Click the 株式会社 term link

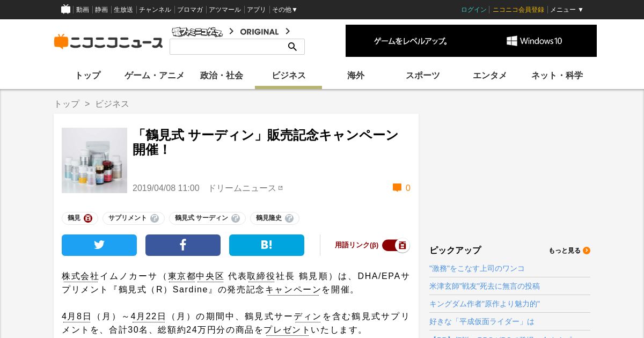click(x=80, y=276)
